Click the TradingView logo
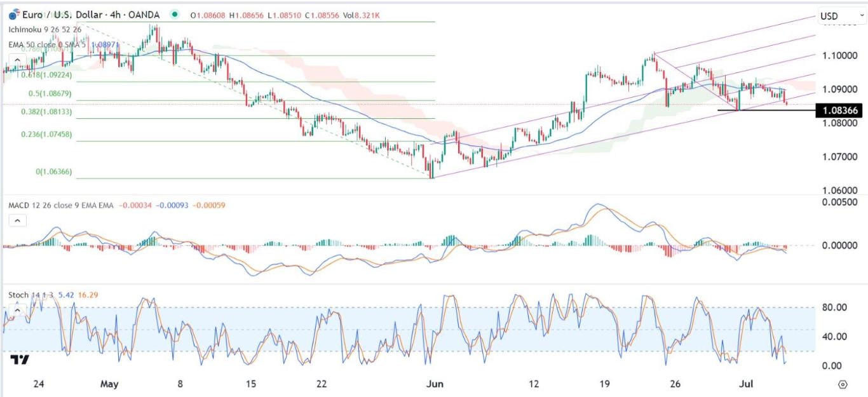 tap(20, 360)
